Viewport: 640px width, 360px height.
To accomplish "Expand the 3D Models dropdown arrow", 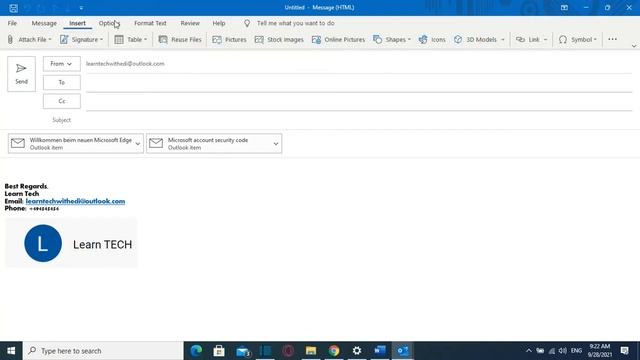I will [x=502, y=40].
